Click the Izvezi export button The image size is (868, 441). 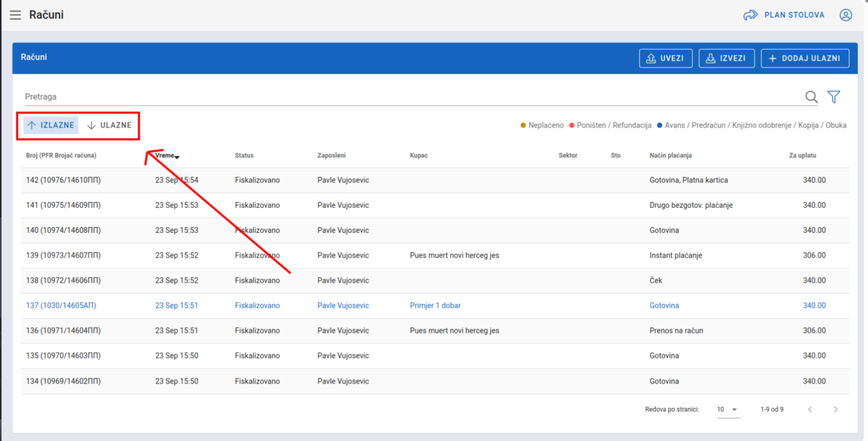(726, 58)
